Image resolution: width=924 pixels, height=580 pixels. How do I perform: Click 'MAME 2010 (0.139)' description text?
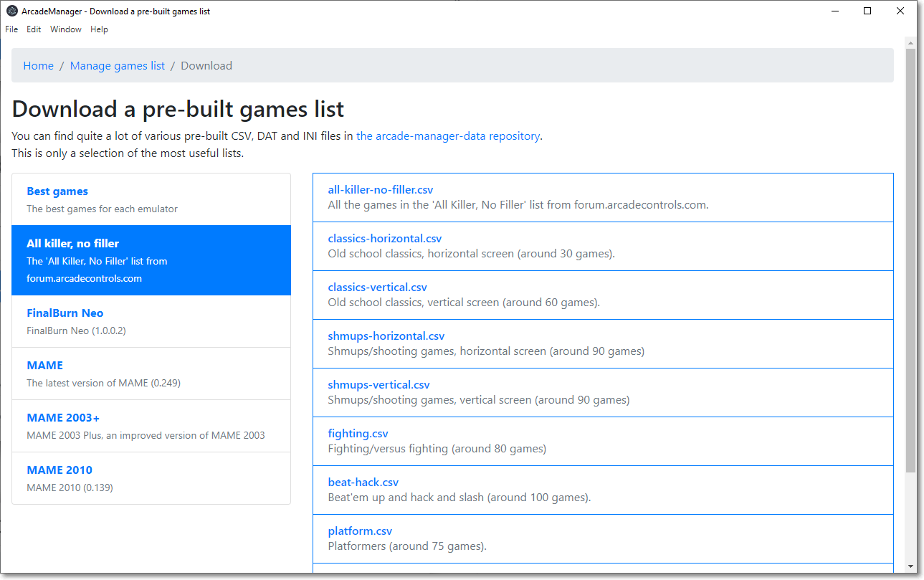[70, 488]
